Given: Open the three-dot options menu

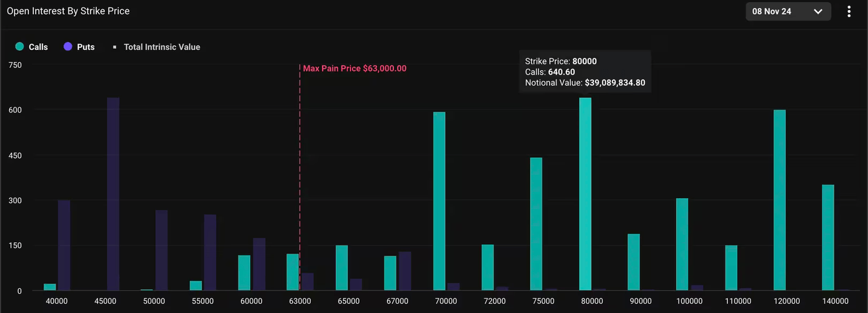Looking at the screenshot, I should pos(849,11).
